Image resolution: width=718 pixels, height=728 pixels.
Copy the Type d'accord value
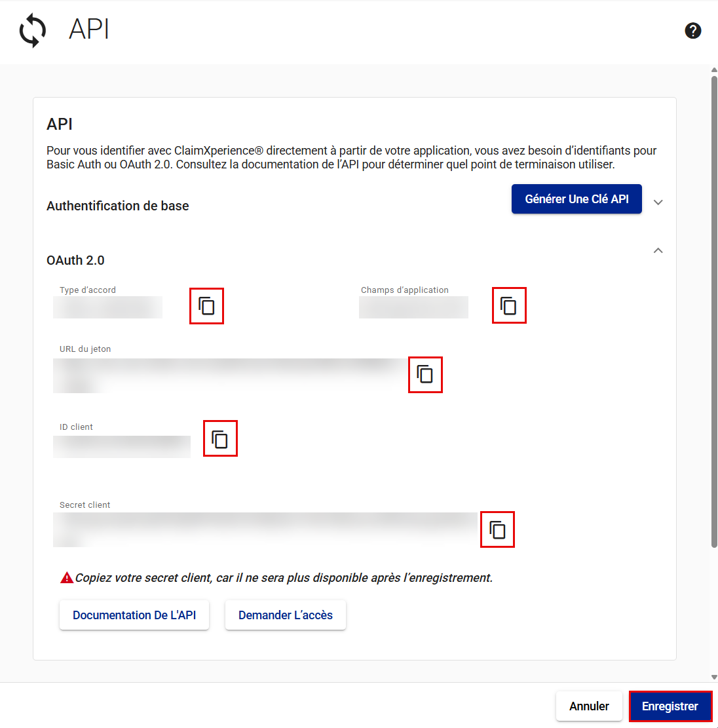207,306
